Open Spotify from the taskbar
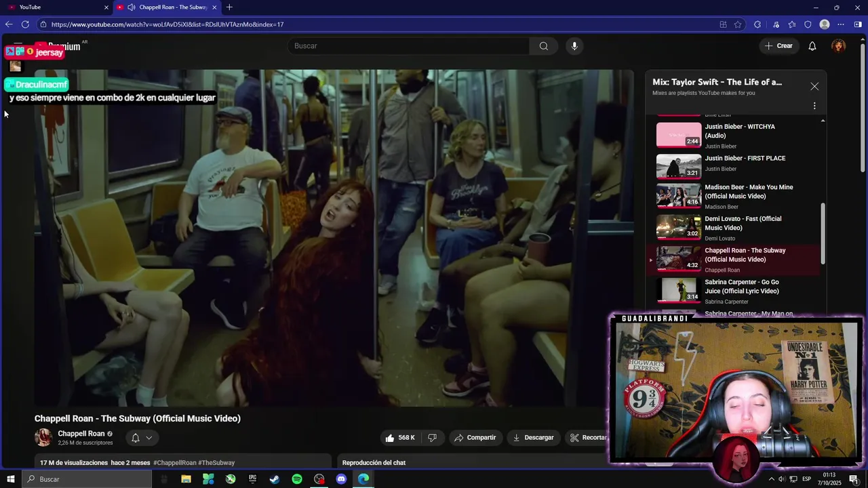Screen dimensions: 868x488 (x=297, y=479)
